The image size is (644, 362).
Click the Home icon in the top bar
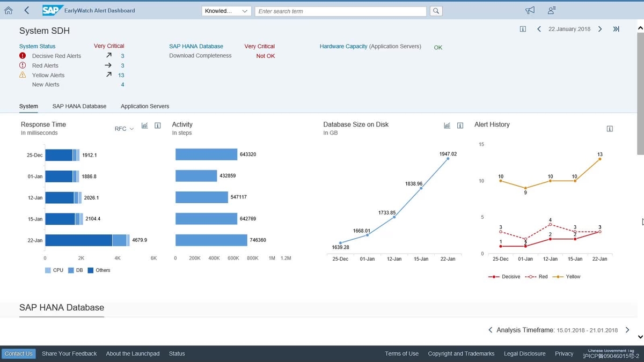(8, 10)
